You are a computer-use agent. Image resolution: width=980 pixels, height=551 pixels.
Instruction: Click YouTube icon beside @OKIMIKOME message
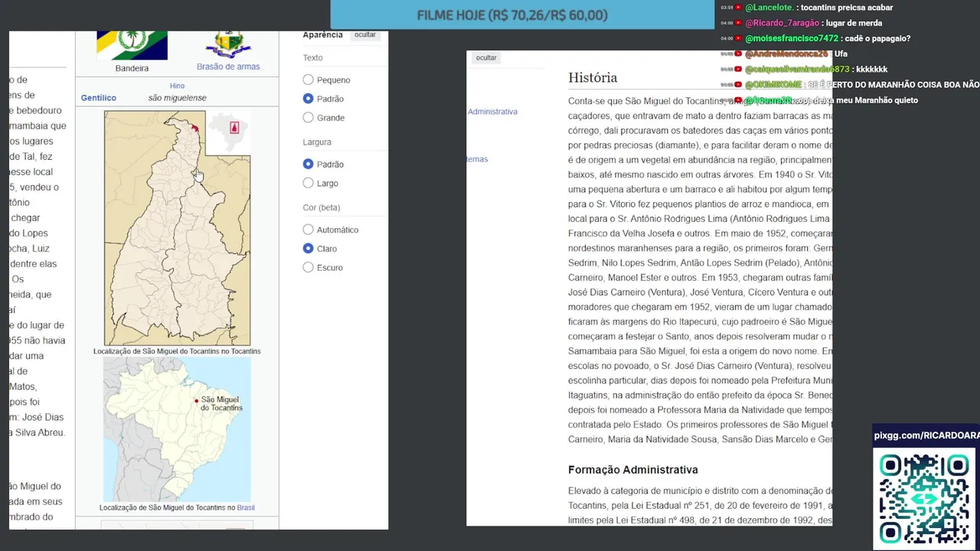[738, 84]
